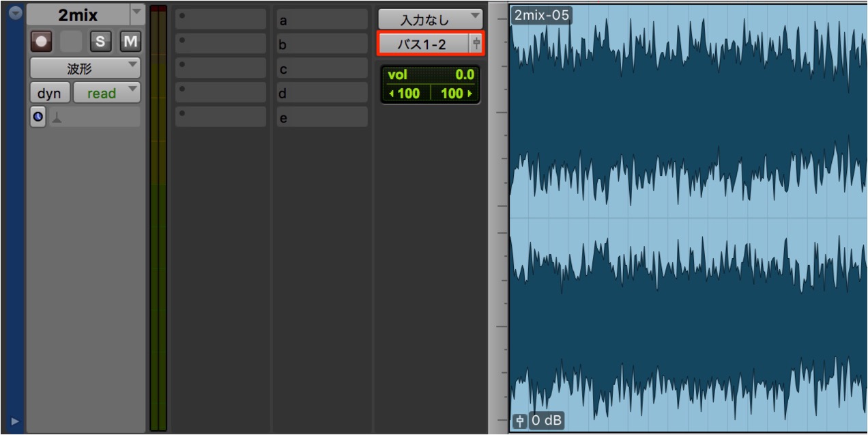Open insert slot b
The image size is (868, 435).
point(321,44)
